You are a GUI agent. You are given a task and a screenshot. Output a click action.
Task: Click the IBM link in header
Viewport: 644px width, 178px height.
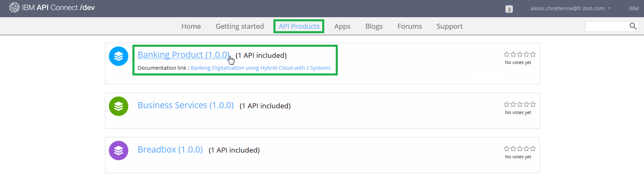(x=634, y=8)
